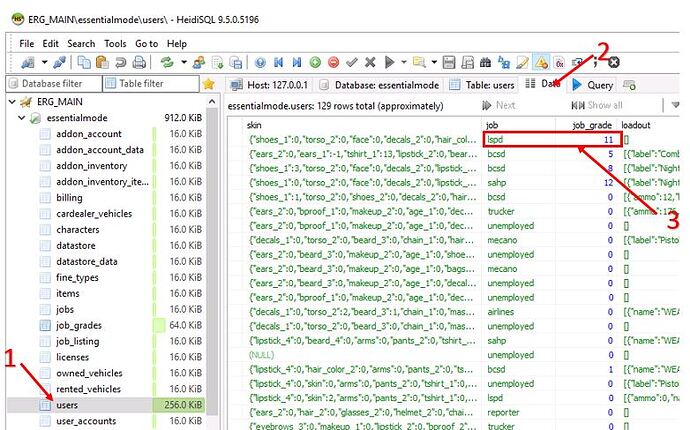Click the binoculars Find text icon
This screenshot has height=430, width=690.
(485, 62)
